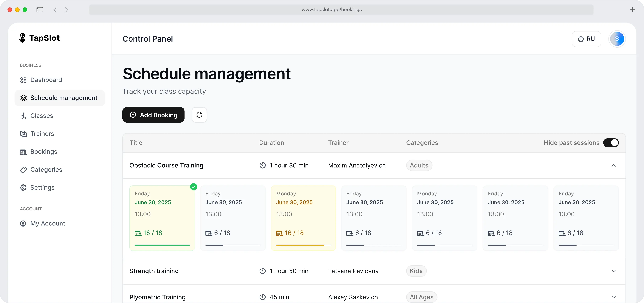Click the Settings gear icon
Image resolution: width=644 pixels, height=303 pixels.
pos(23,188)
